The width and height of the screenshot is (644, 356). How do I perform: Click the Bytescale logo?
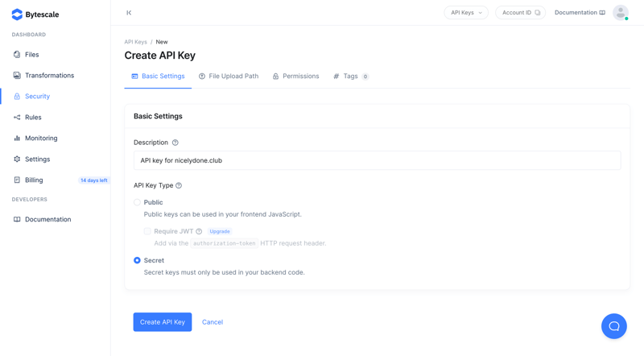pos(35,14)
